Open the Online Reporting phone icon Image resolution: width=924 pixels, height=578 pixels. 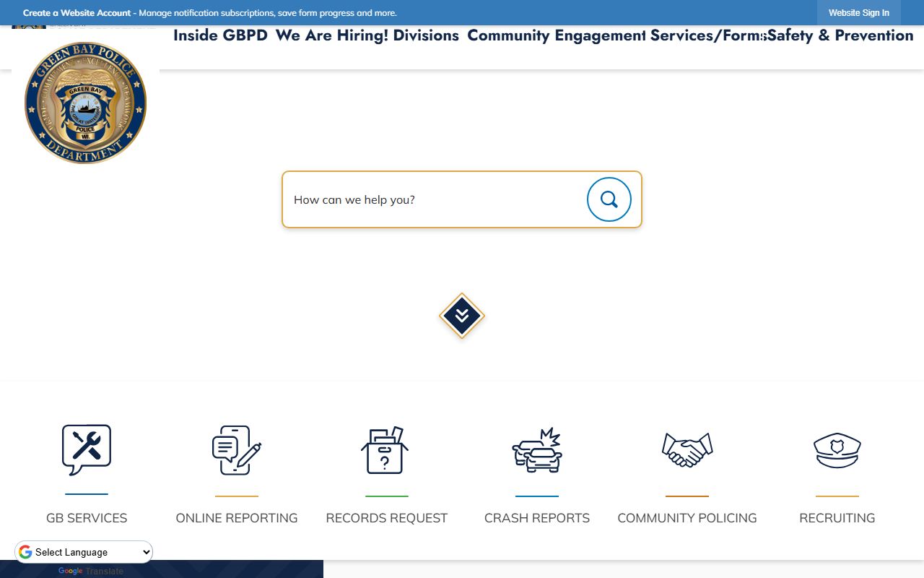click(237, 449)
